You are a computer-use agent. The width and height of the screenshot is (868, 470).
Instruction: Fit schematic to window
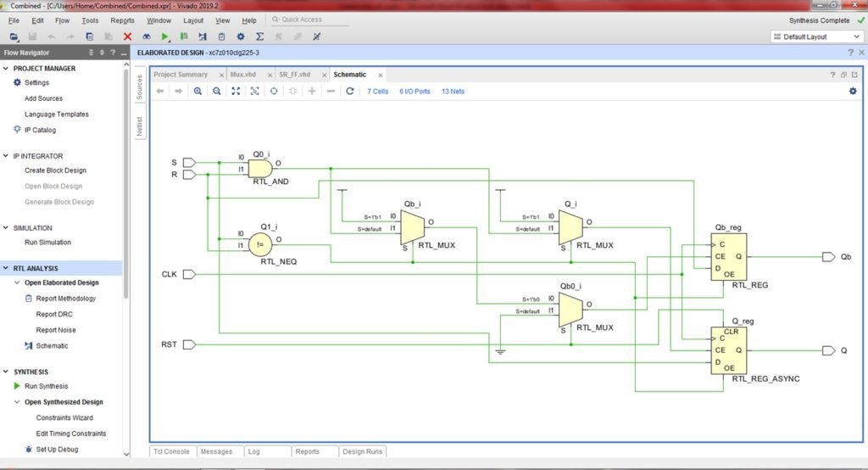[236, 91]
